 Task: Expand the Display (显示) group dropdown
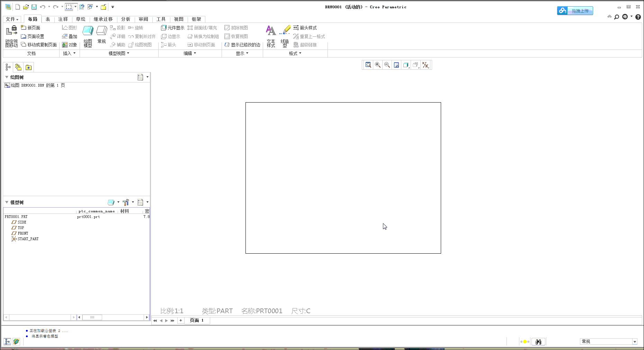pyautogui.click(x=242, y=53)
